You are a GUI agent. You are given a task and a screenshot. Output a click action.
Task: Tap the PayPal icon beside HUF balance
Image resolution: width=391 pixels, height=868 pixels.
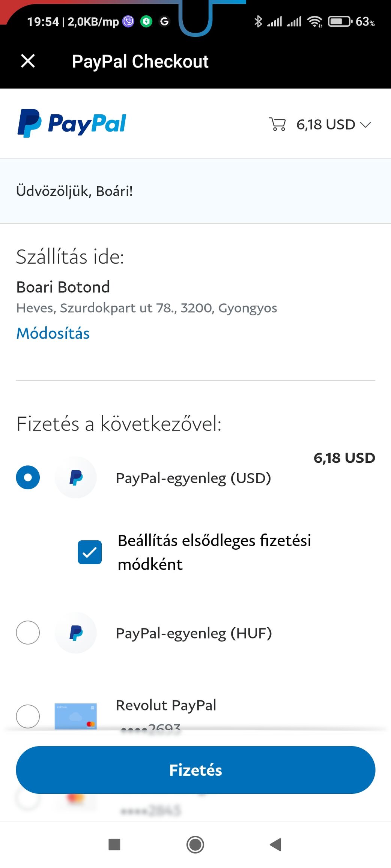[76, 633]
